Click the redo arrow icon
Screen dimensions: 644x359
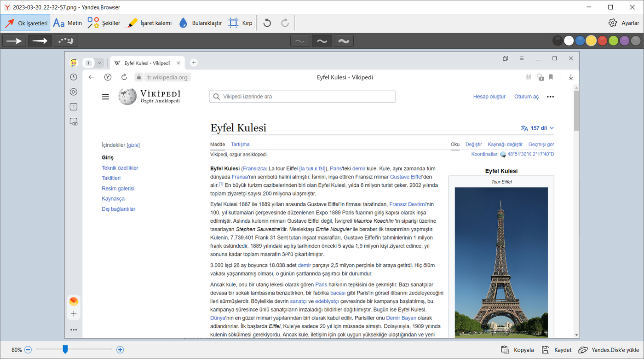pos(285,23)
